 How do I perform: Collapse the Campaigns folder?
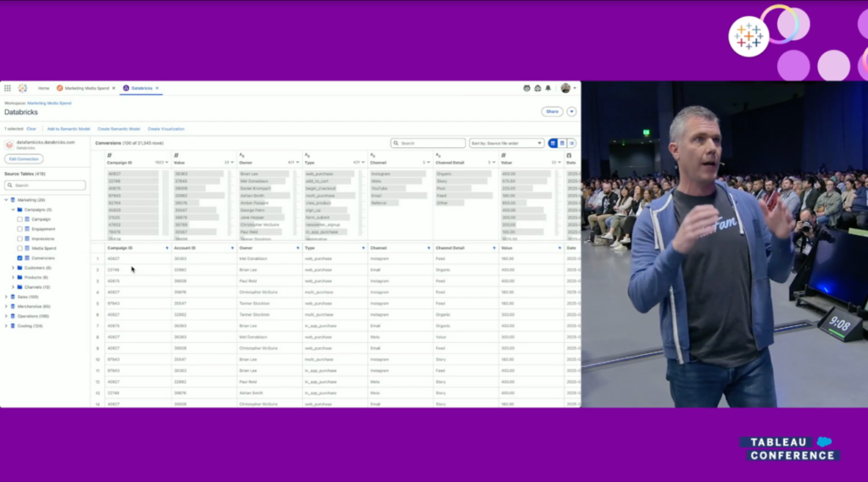13,210
